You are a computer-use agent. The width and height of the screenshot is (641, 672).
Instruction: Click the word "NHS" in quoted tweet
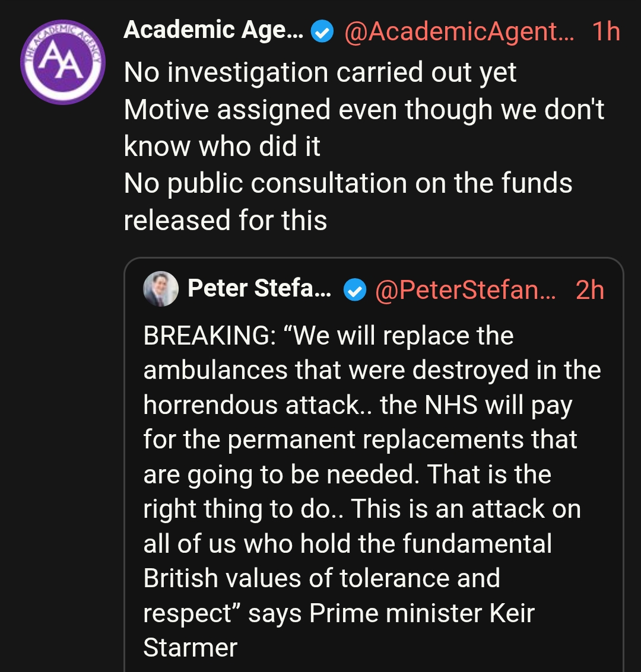(x=451, y=405)
